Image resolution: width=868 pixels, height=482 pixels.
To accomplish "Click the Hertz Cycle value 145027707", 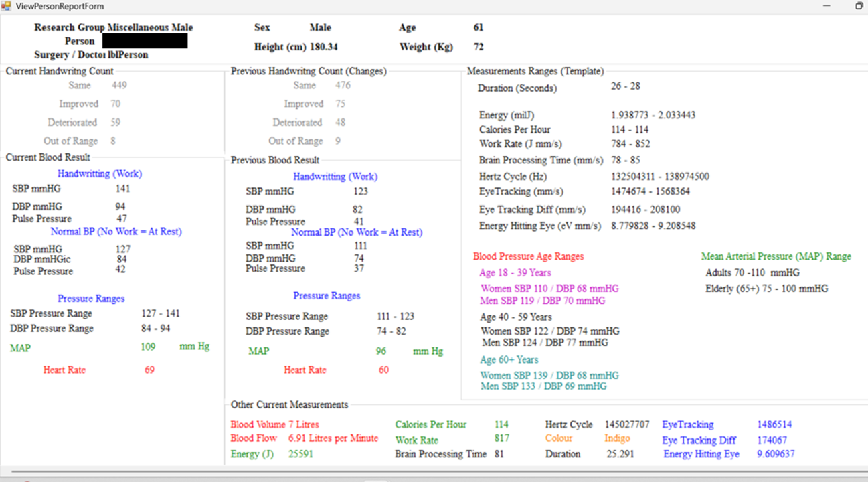I will (x=627, y=424).
